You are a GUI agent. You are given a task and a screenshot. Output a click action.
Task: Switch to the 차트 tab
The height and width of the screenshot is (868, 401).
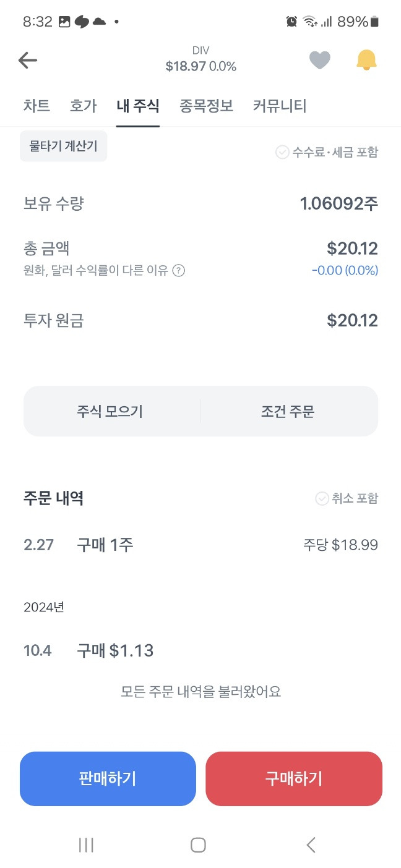point(37,106)
